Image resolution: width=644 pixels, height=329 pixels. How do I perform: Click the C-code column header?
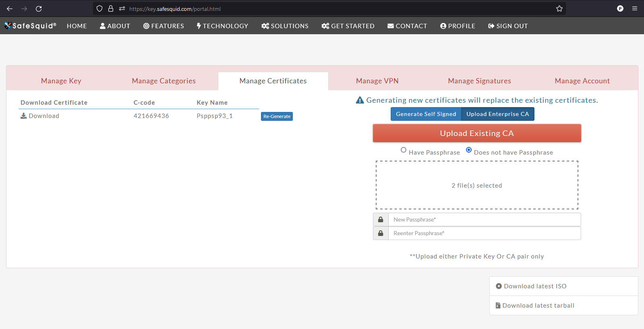144,103
